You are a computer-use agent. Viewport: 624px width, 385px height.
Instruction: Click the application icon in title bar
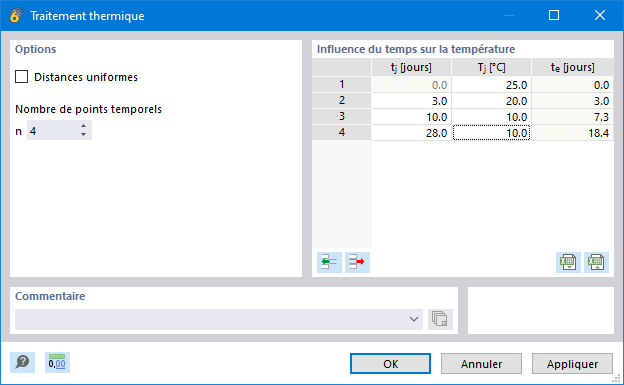pos(16,16)
